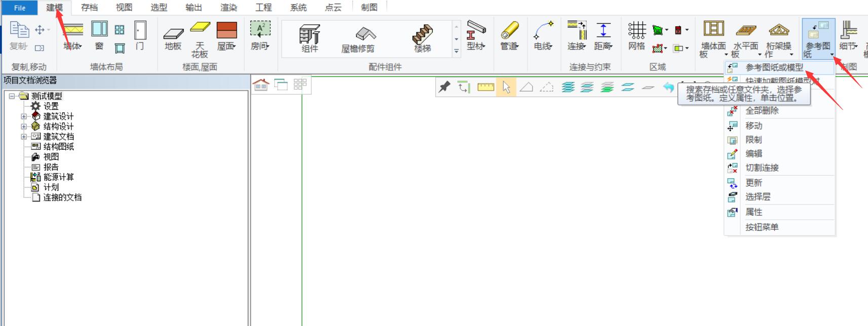Select the 地板 floor tool
This screenshot has width=868, height=326.
tap(173, 38)
